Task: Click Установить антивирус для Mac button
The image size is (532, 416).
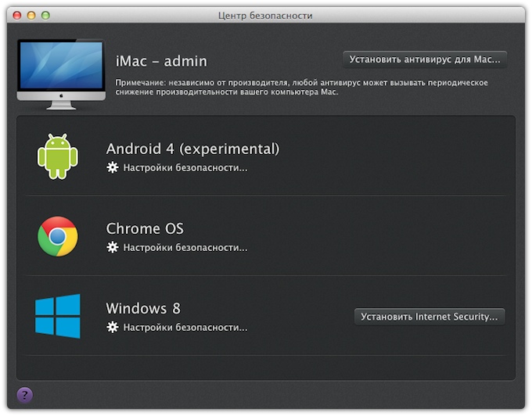Action: click(x=425, y=59)
